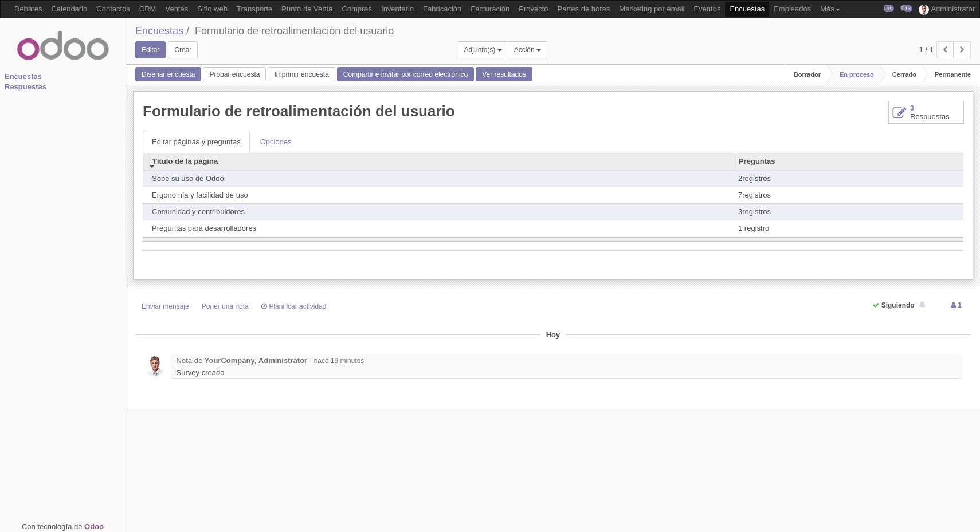
Task: Click the author avatar on the note
Action: 155,366
